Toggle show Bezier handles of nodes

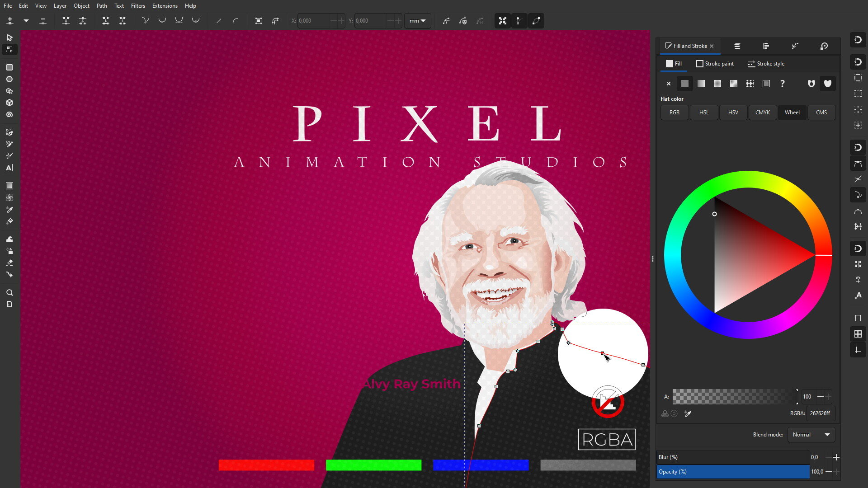[x=519, y=21]
